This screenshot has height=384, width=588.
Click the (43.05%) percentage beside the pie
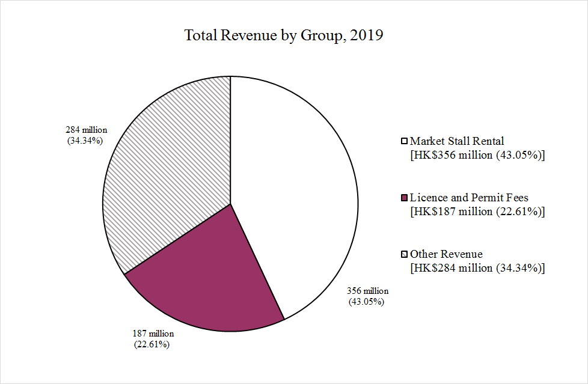coord(366,302)
